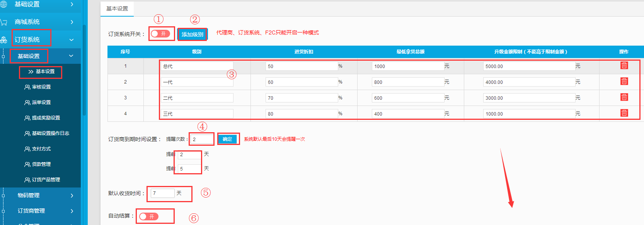644x225 pixels.
Task: Click the 确定 button for reminders
Action: (x=227, y=139)
